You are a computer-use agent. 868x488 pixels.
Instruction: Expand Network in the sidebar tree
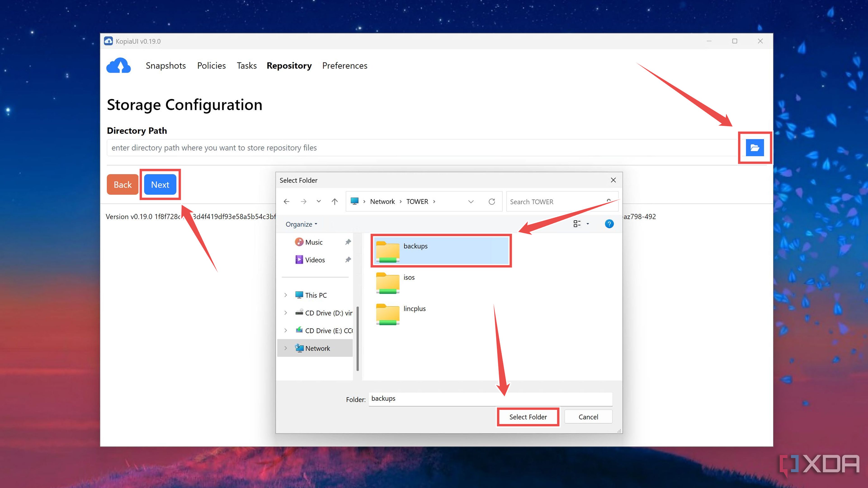(x=286, y=348)
